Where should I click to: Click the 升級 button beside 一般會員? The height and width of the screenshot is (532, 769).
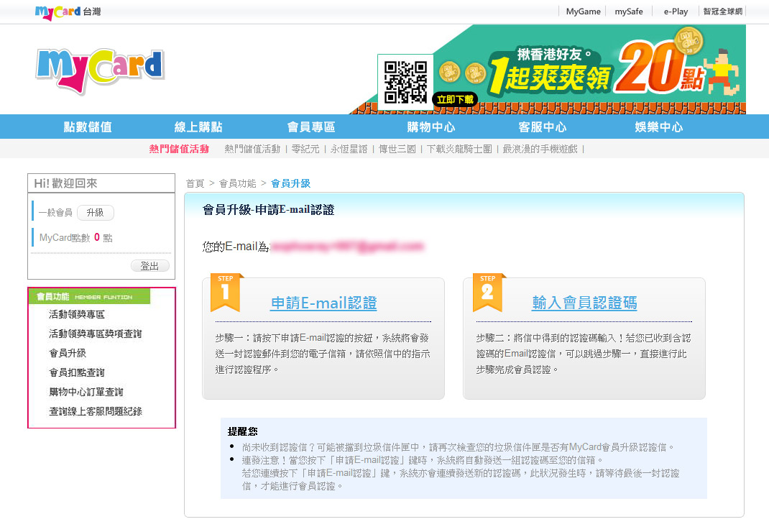pyautogui.click(x=95, y=213)
